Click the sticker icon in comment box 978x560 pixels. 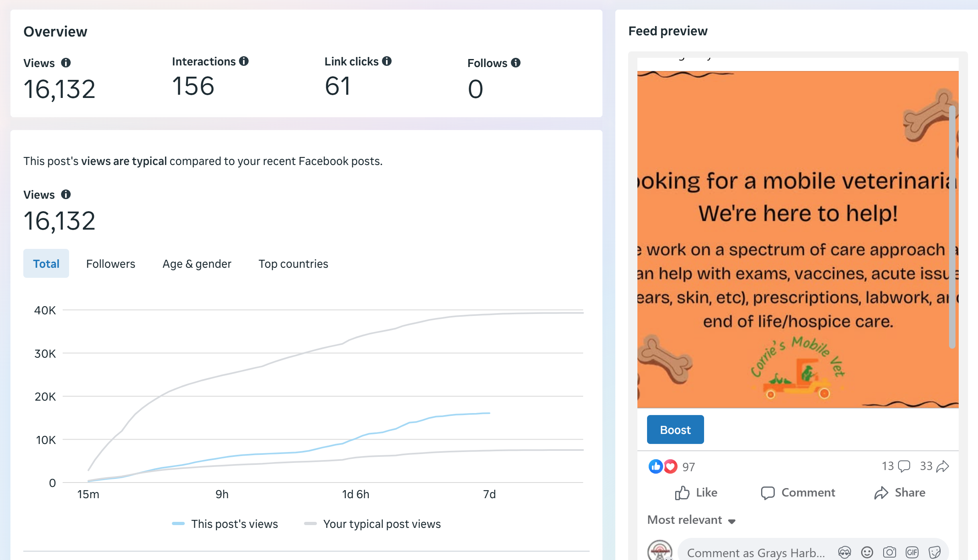[x=934, y=552]
